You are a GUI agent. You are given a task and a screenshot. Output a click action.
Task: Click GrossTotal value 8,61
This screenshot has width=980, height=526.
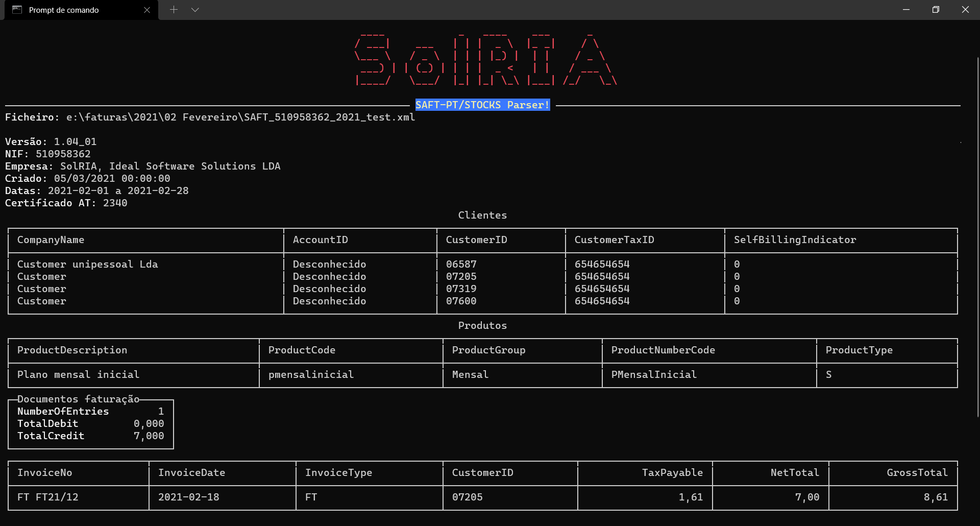tap(936, 497)
